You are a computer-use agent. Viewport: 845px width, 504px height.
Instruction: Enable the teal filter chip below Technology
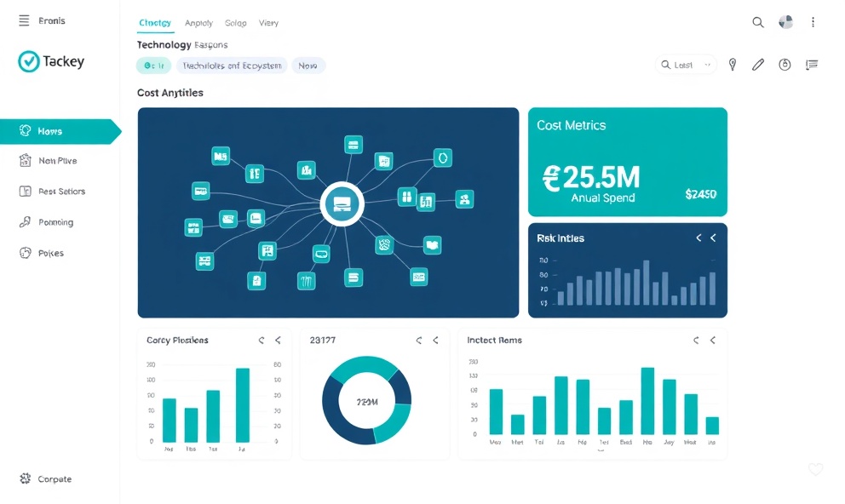coord(153,65)
